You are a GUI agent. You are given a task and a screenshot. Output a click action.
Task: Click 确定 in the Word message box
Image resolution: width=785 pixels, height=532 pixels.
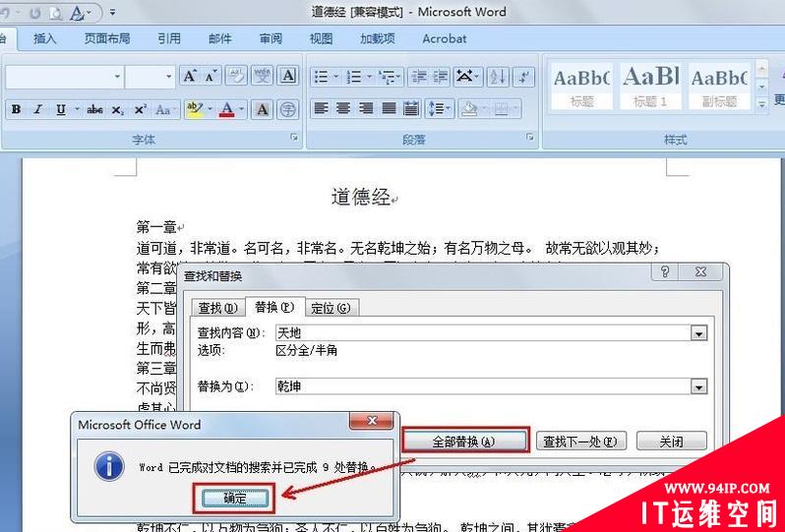click(x=234, y=498)
